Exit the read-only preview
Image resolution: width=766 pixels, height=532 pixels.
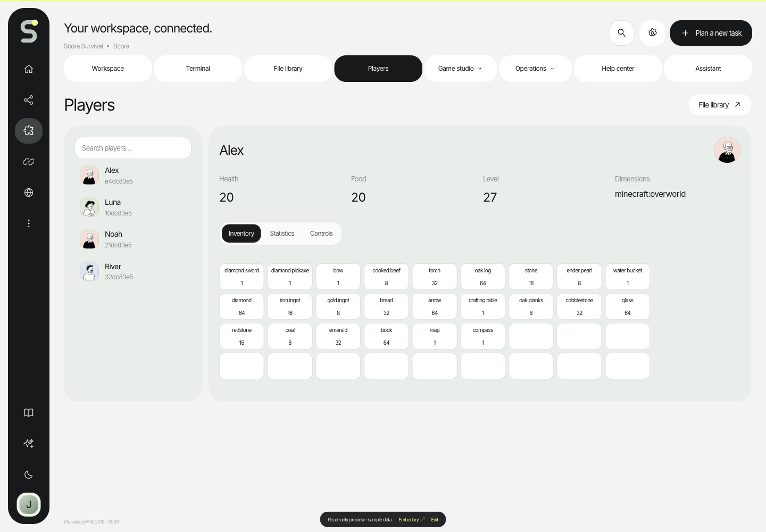pos(435,520)
